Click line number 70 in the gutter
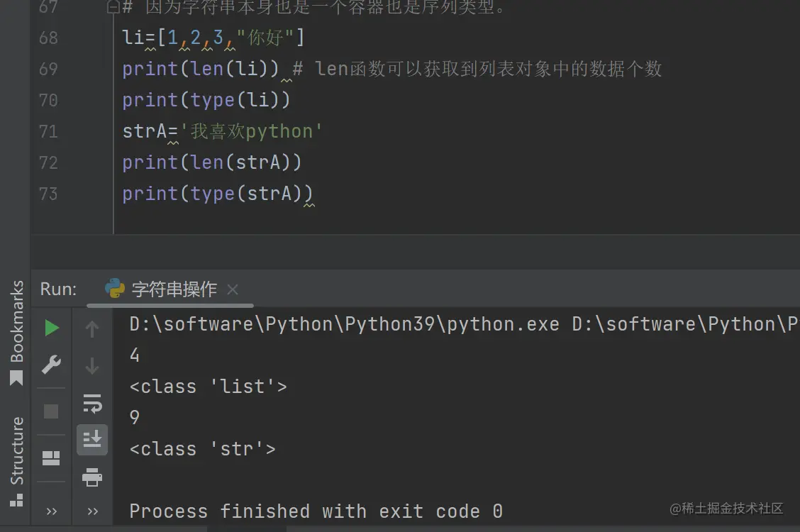Screen dimensions: 800x532 point(48,100)
